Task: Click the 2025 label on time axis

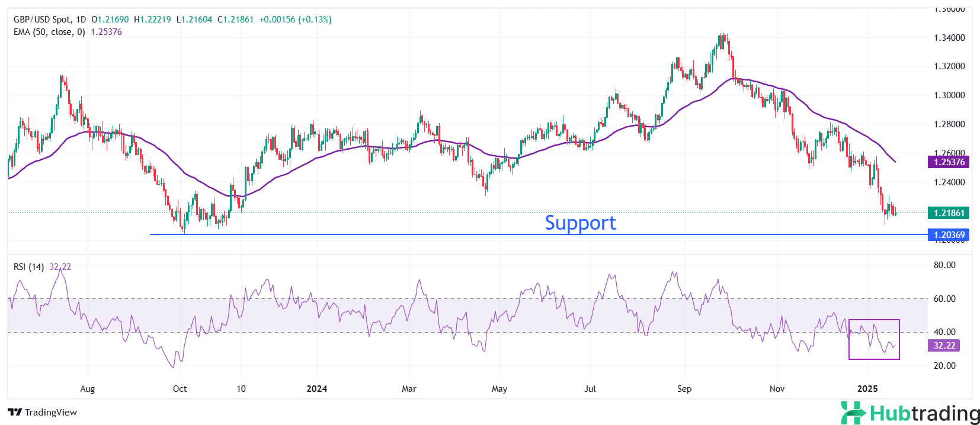Action: tap(867, 389)
